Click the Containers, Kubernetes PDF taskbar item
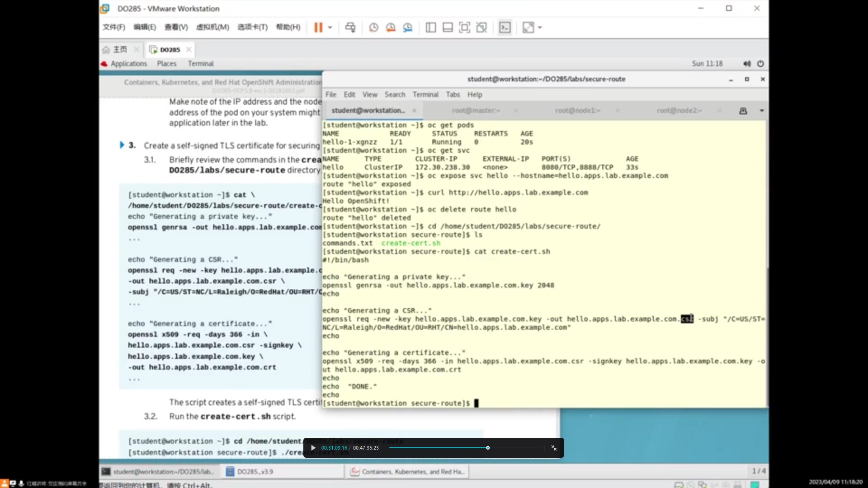Viewport: 868px width, 488px height. (x=408, y=471)
